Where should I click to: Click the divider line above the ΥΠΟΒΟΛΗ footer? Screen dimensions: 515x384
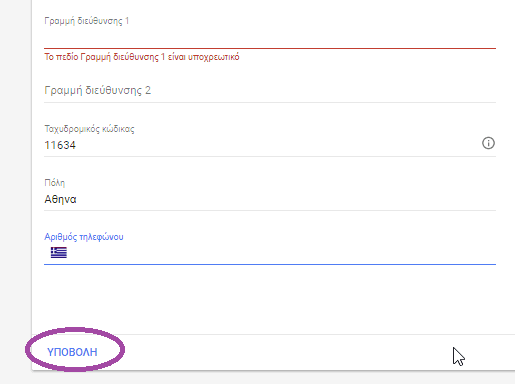[x=273, y=334]
